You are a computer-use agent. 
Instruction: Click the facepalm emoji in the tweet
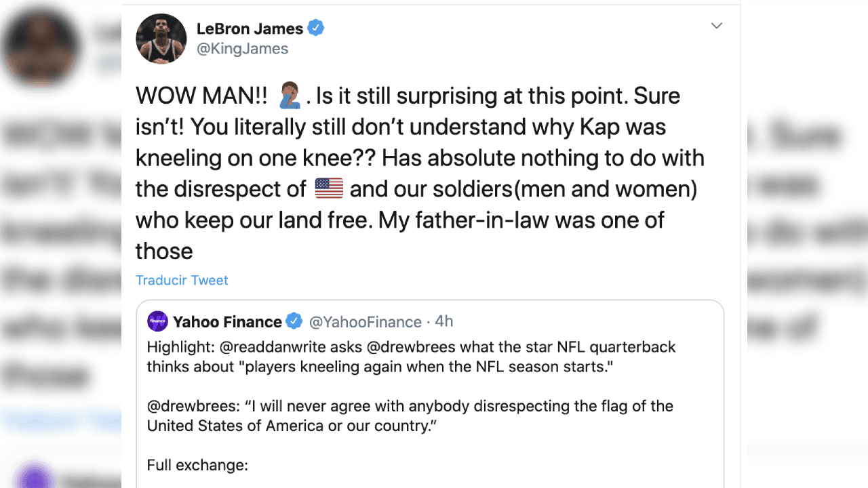point(288,96)
